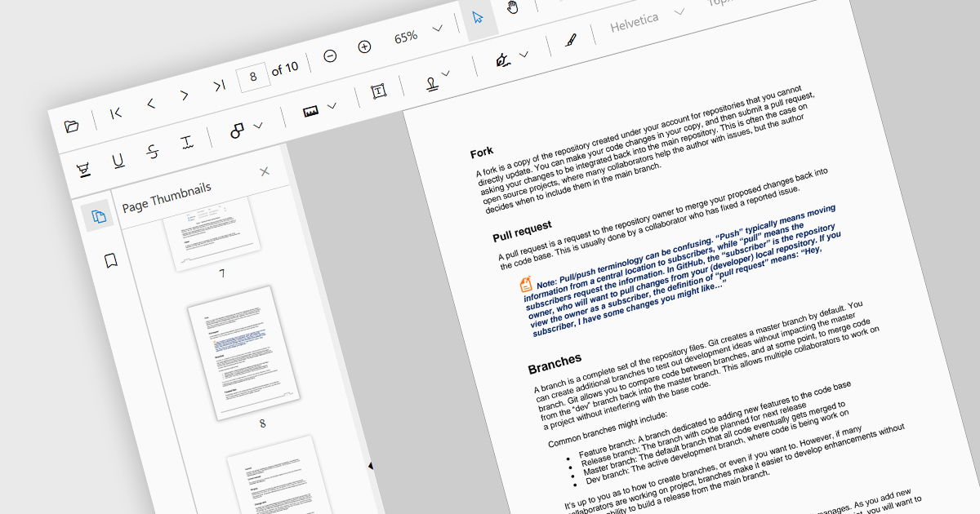Go to the previous page

(x=150, y=104)
